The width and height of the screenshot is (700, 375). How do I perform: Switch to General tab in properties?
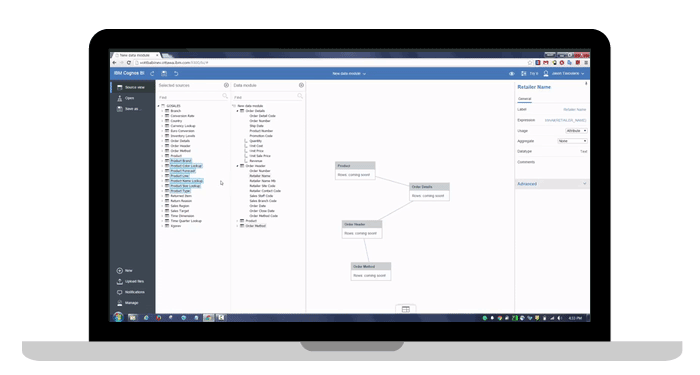(525, 99)
